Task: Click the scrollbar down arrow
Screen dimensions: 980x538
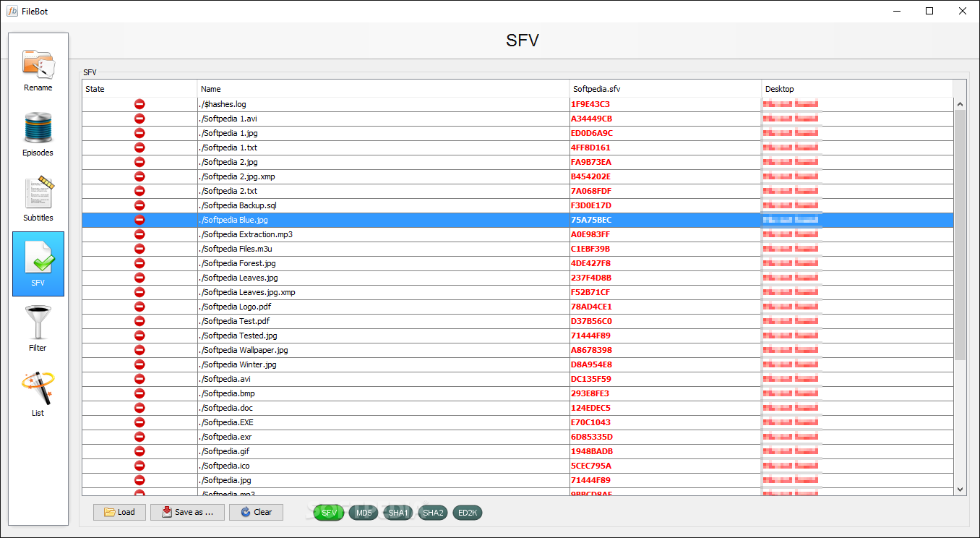Action: click(x=960, y=490)
